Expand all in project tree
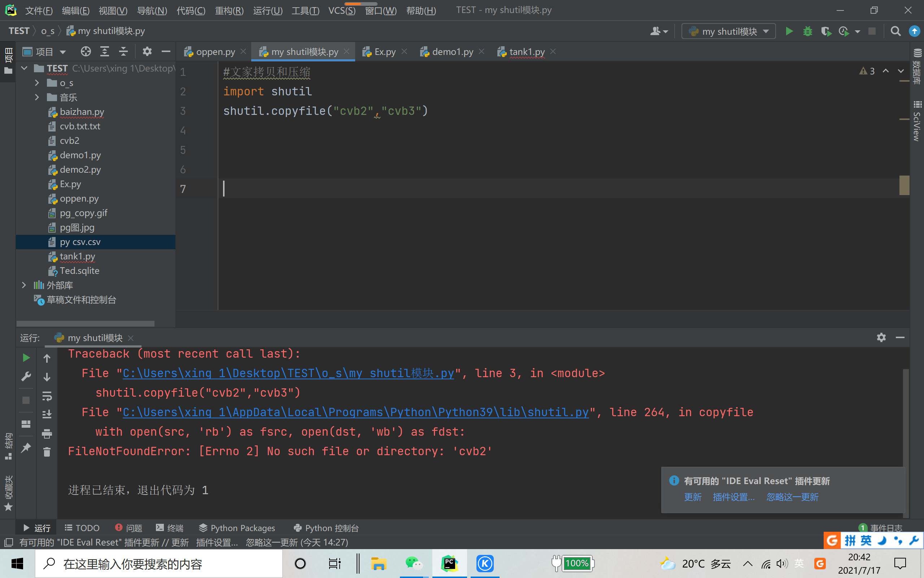This screenshot has width=924, height=578. coord(105,51)
